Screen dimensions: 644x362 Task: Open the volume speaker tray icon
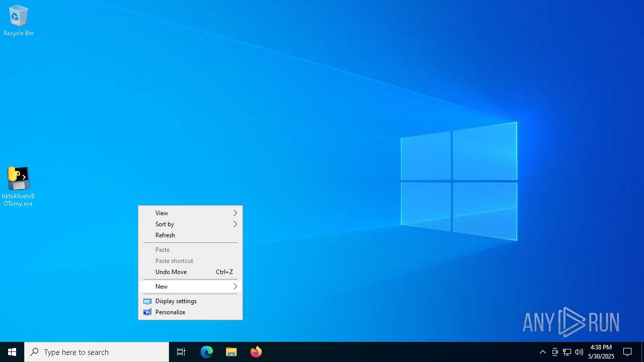[579, 352]
